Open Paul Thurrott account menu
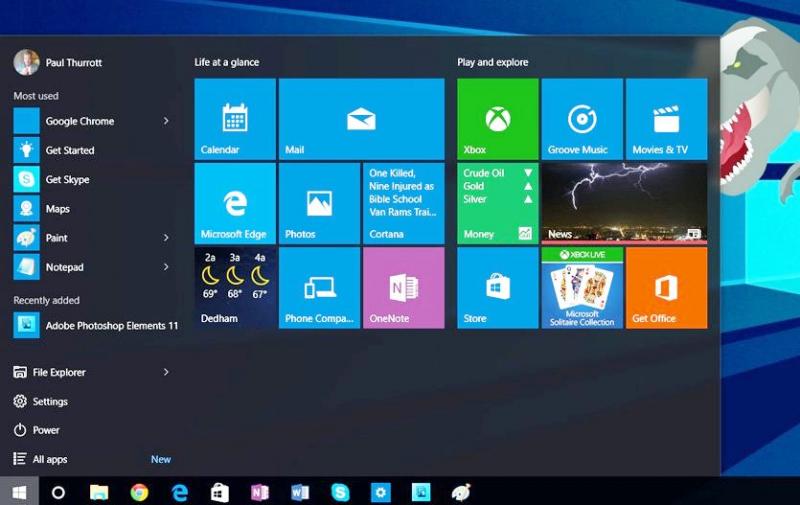Screen dimensions: 800x505 point(58,62)
